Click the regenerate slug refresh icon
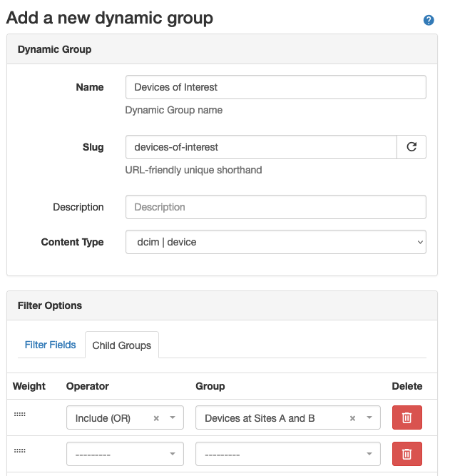450x476 pixels. click(x=411, y=147)
